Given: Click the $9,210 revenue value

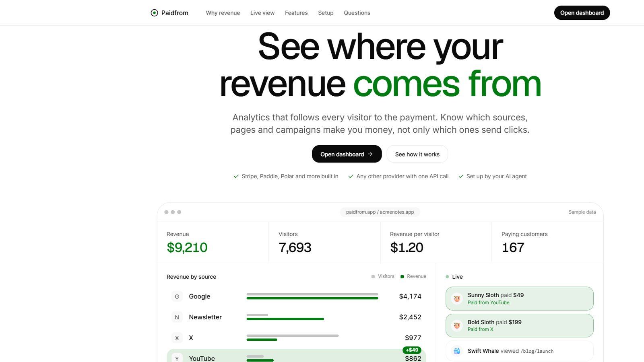Looking at the screenshot, I should pos(187,247).
